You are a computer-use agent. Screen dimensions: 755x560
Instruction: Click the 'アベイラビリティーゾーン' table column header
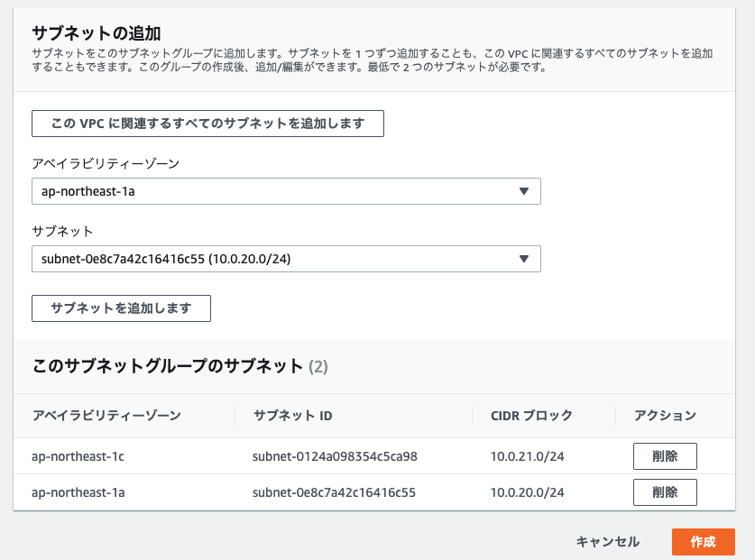click(x=106, y=416)
